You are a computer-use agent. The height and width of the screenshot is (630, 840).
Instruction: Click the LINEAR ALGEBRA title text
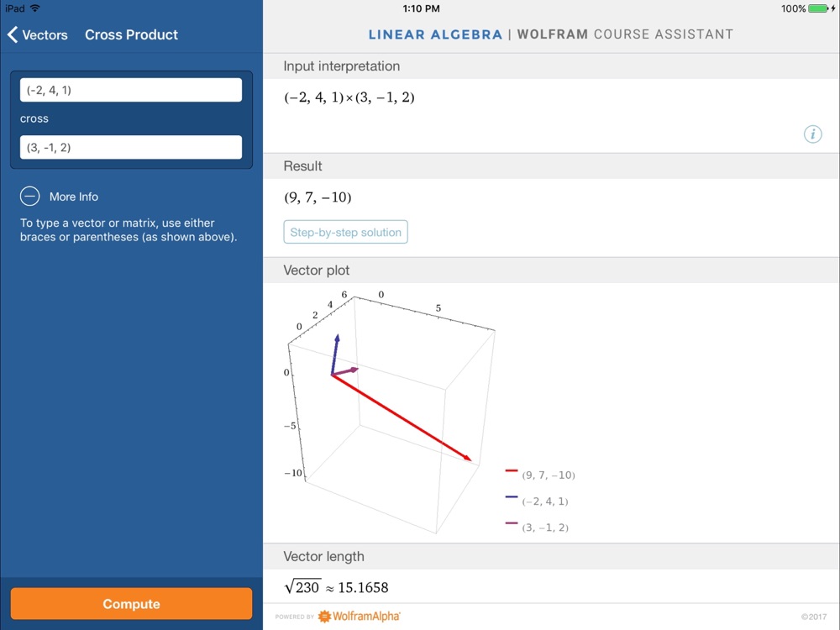tap(435, 34)
